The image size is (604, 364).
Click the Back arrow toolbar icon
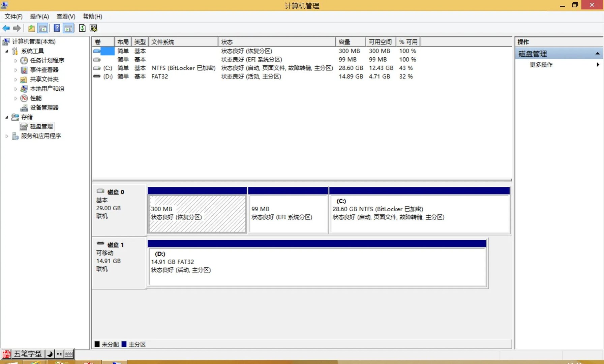[x=6, y=28]
